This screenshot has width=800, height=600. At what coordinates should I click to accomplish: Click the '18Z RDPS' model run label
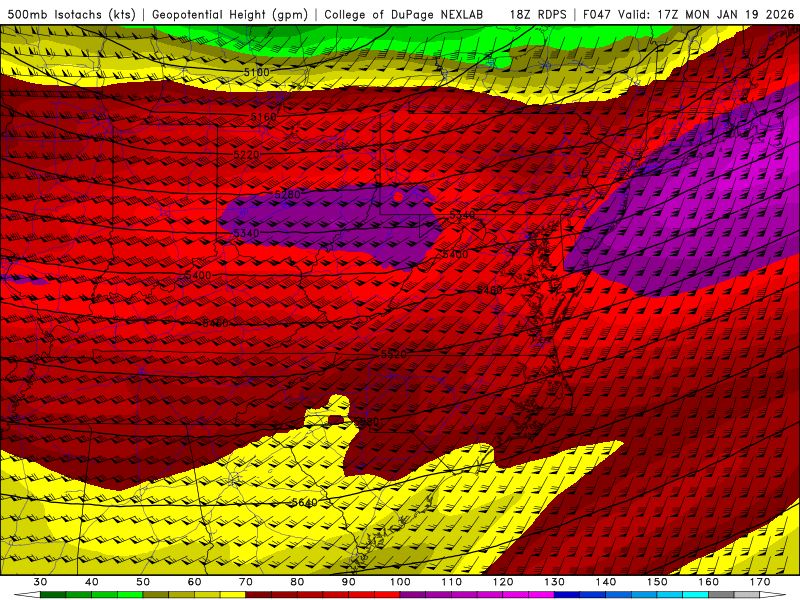(x=538, y=15)
